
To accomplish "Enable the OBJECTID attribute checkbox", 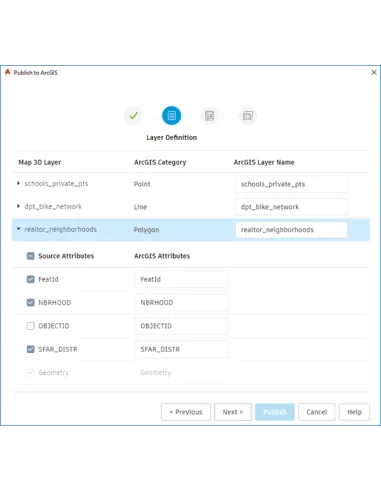I will pos(30,326).
